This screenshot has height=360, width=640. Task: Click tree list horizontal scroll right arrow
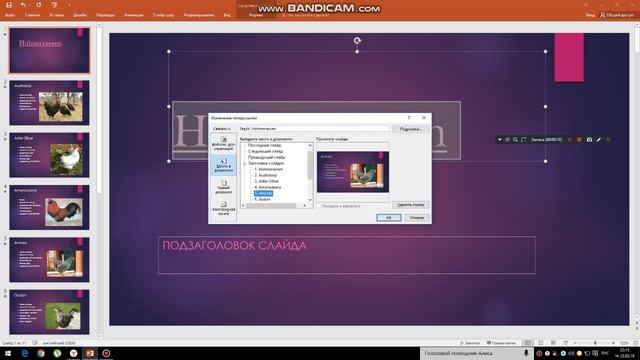[x=304, y=205]
